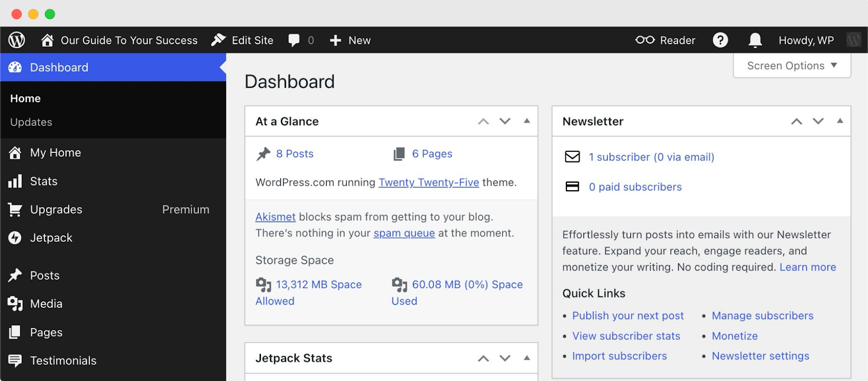
Task: Open the spam queue link
Action: (x=404, y=233)
